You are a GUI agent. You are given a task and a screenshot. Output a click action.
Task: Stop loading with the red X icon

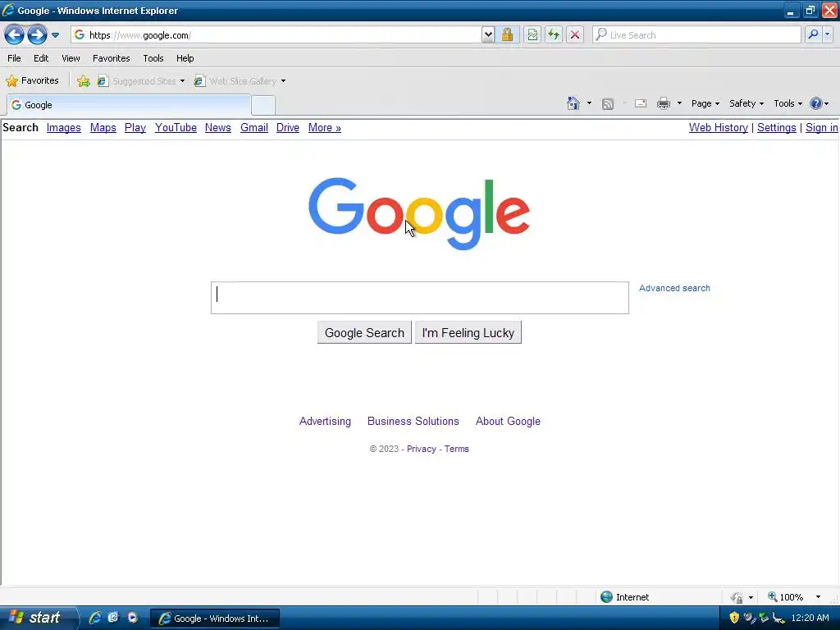(x=575, y=35)
